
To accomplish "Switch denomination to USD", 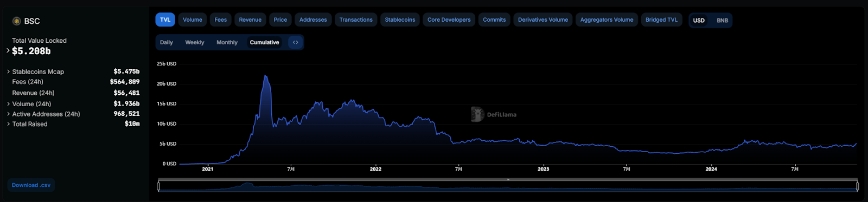I will click(699, 20).
